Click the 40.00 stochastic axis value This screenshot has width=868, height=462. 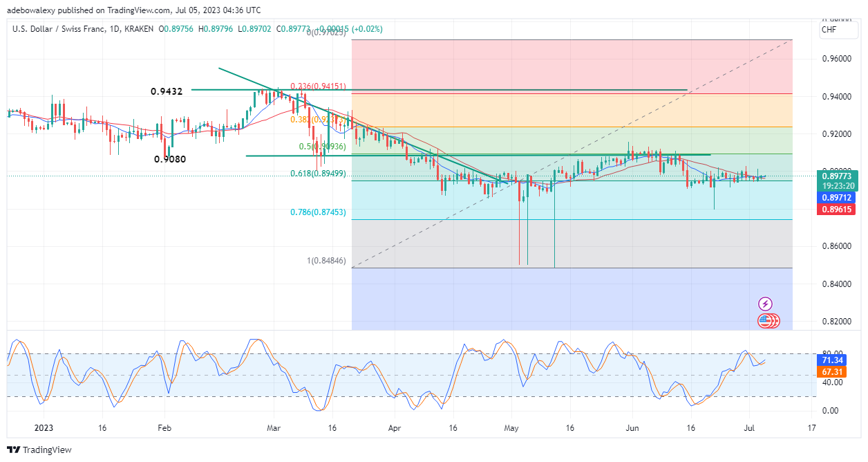pyautogui.click(x=832, y=382)
